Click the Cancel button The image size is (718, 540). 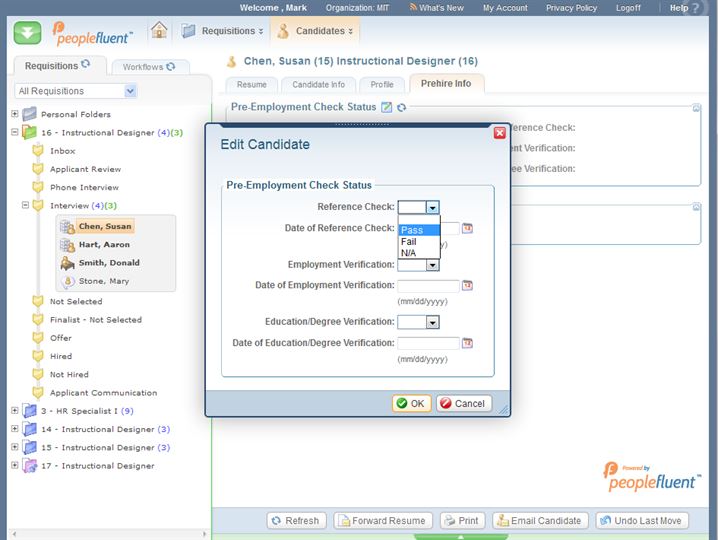[x=464, y=404]
